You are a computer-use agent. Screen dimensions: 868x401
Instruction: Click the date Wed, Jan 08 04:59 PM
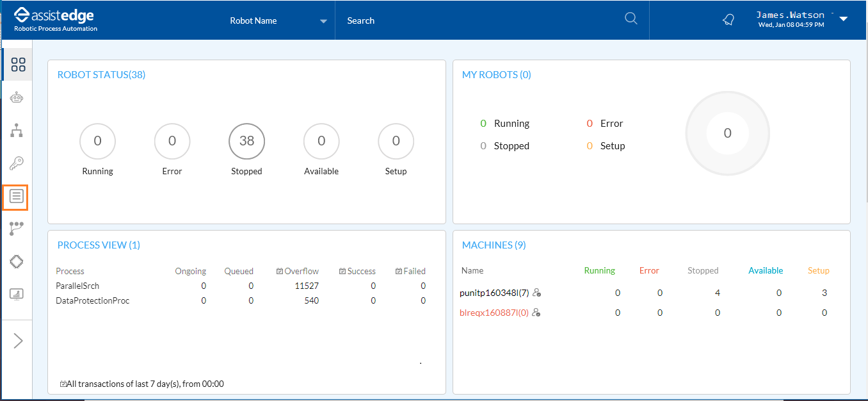pos(791,24)
